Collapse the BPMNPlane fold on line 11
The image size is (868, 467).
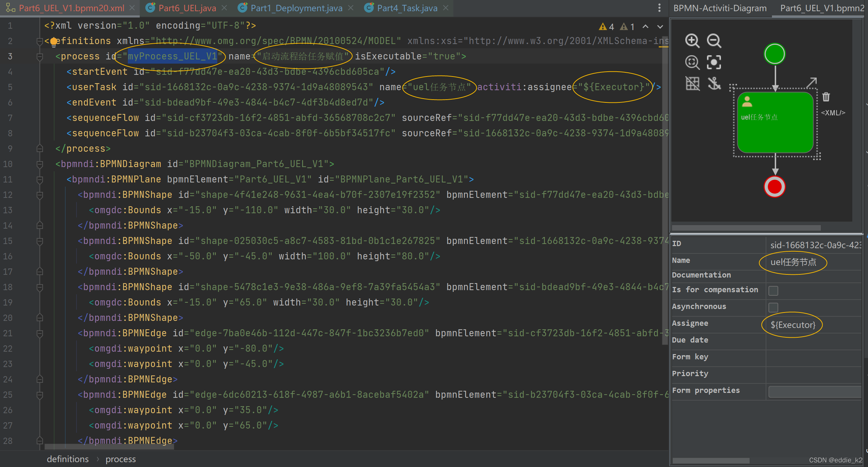(40, 180)
